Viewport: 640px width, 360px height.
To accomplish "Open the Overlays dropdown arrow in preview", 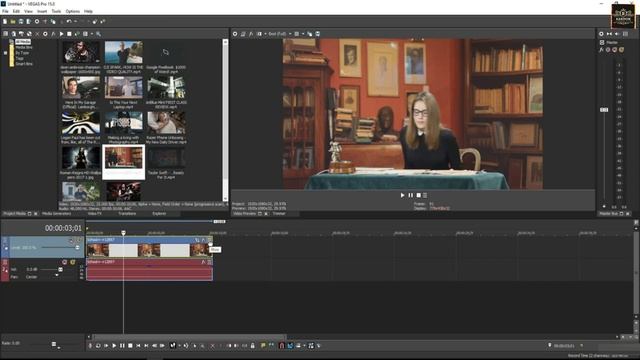I will 303,34.
